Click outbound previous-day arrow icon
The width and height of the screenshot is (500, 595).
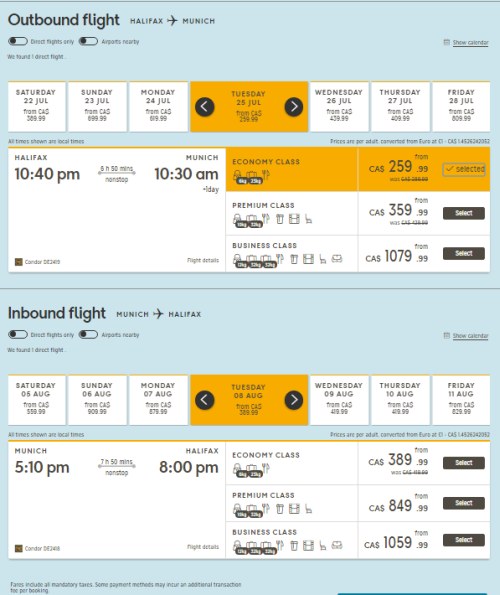pos(204,107)
